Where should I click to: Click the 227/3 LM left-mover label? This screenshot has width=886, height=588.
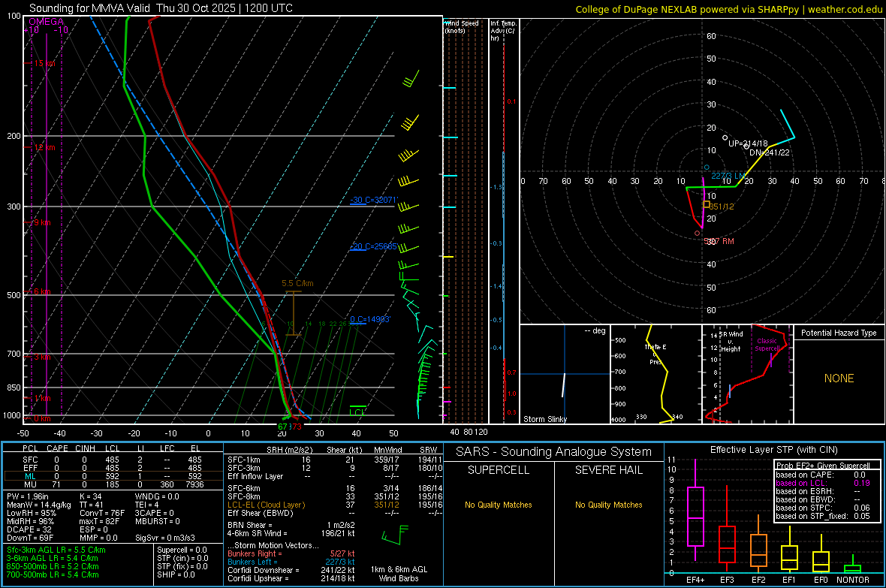click(x=728, y=176)
